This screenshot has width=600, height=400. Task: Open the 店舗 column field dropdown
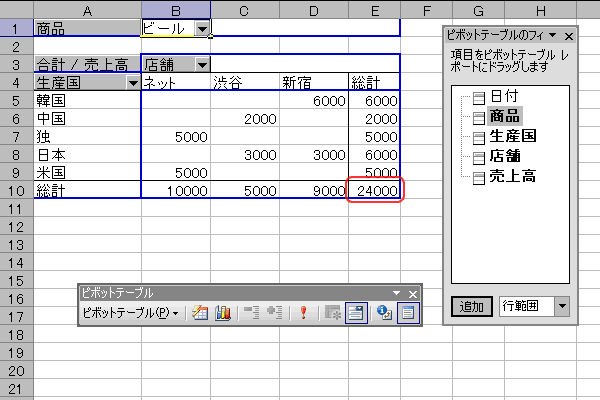pos(202,64)
